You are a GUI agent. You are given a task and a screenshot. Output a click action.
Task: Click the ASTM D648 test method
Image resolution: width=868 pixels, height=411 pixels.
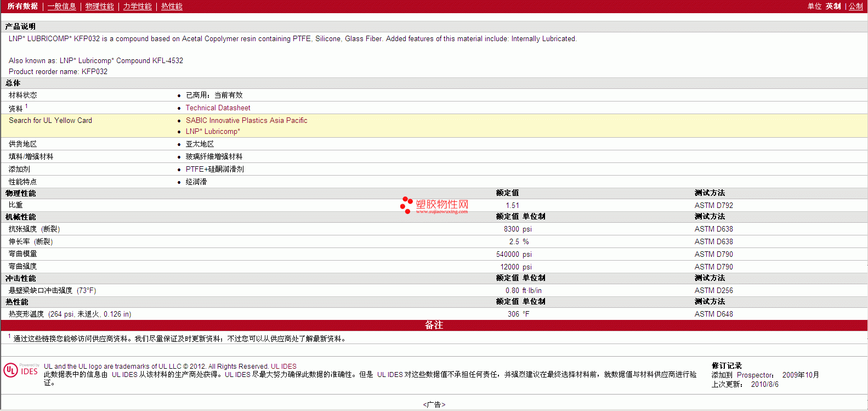713,314
